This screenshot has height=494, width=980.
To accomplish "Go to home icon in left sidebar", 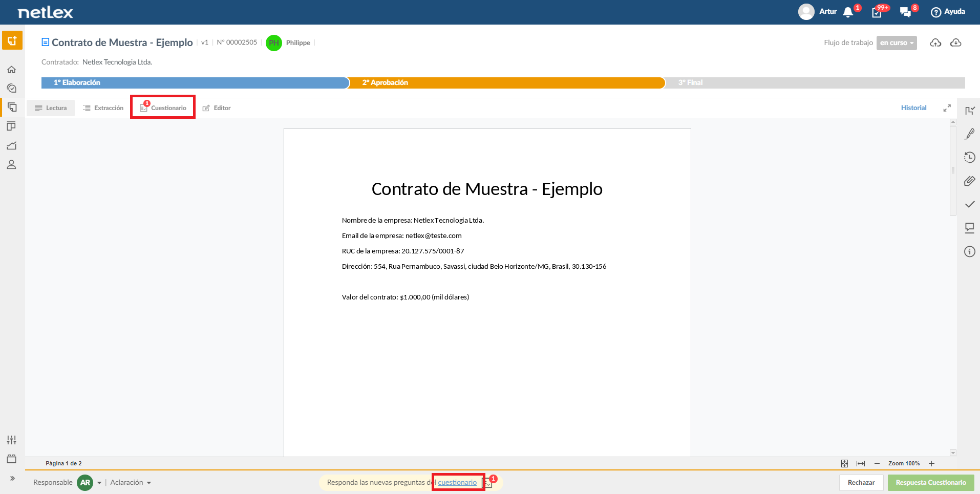I will point(11,69).
